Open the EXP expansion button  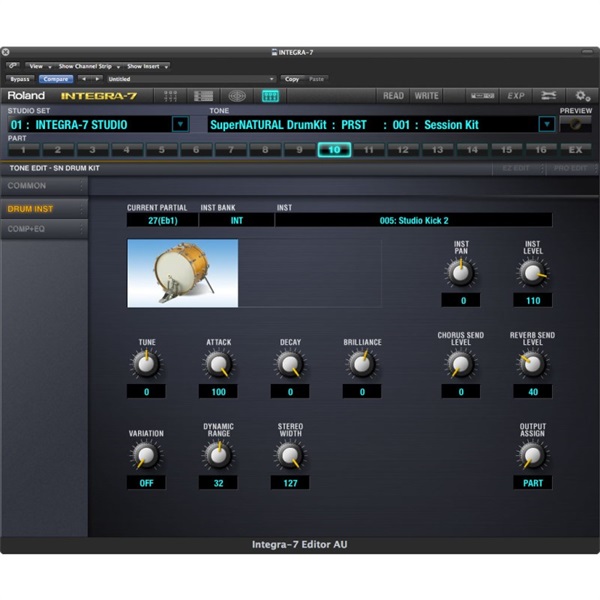(516, 96)
